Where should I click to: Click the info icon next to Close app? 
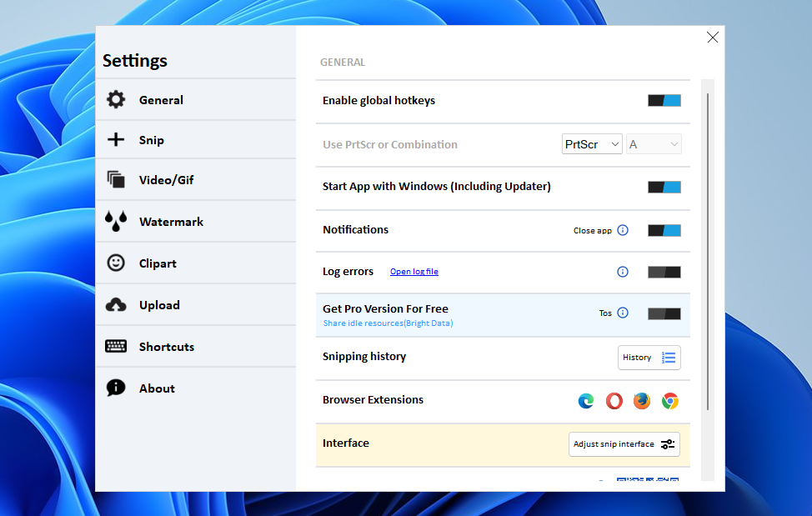(623, 230)
